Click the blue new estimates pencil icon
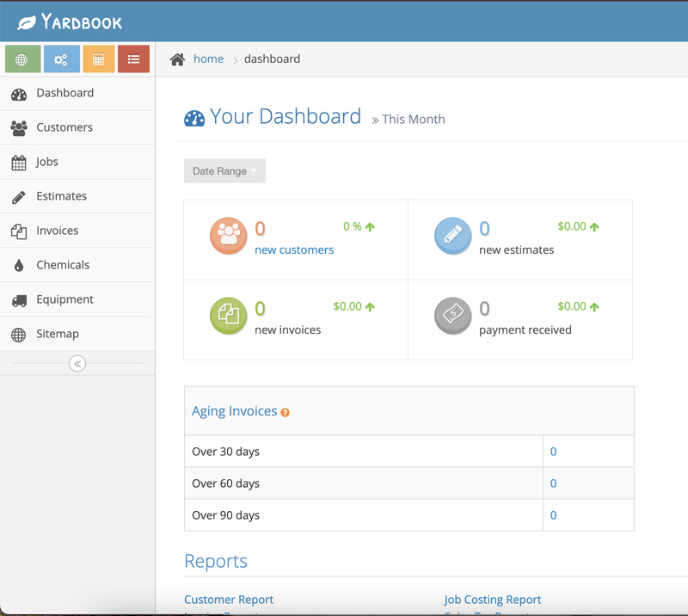 [452, 236]
